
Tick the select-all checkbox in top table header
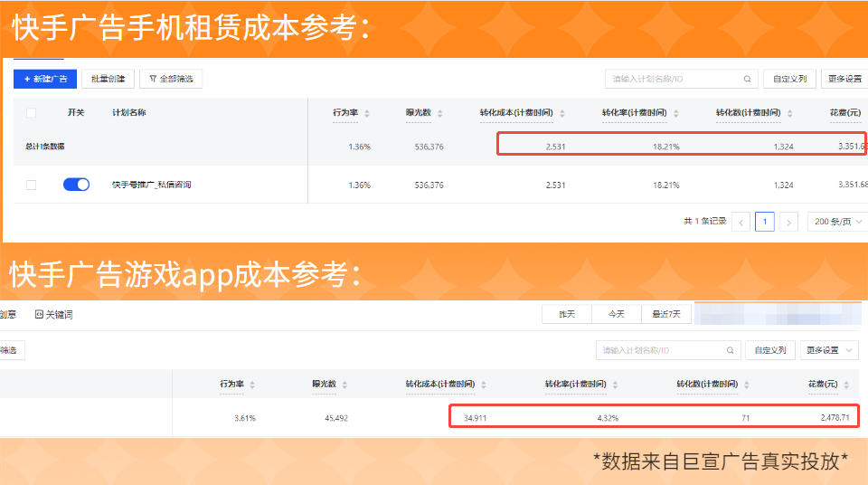32,113
